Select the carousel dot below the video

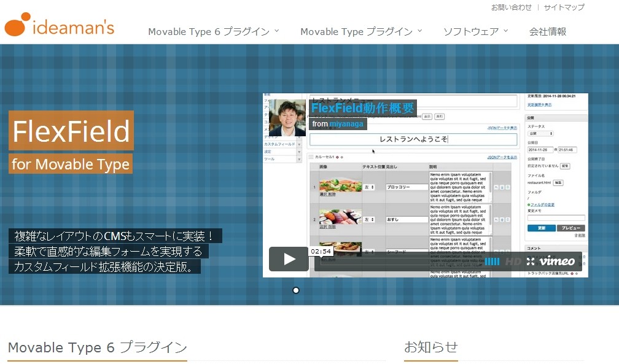coord(296,290)
